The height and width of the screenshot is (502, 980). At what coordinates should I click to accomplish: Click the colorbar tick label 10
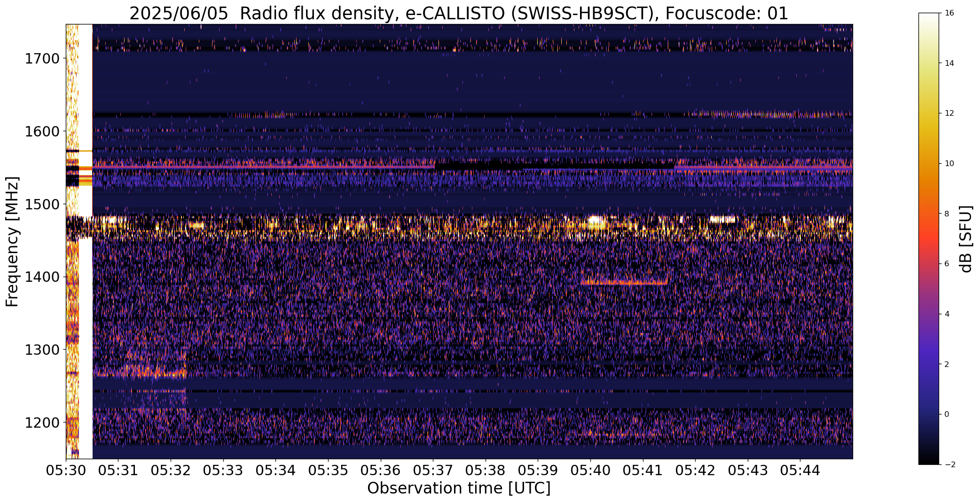[x=949, y=163]
